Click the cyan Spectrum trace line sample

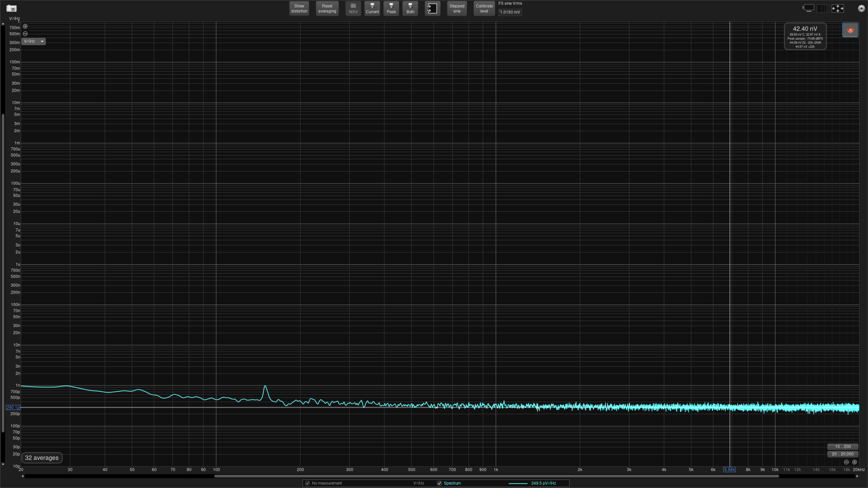[517, 483]
